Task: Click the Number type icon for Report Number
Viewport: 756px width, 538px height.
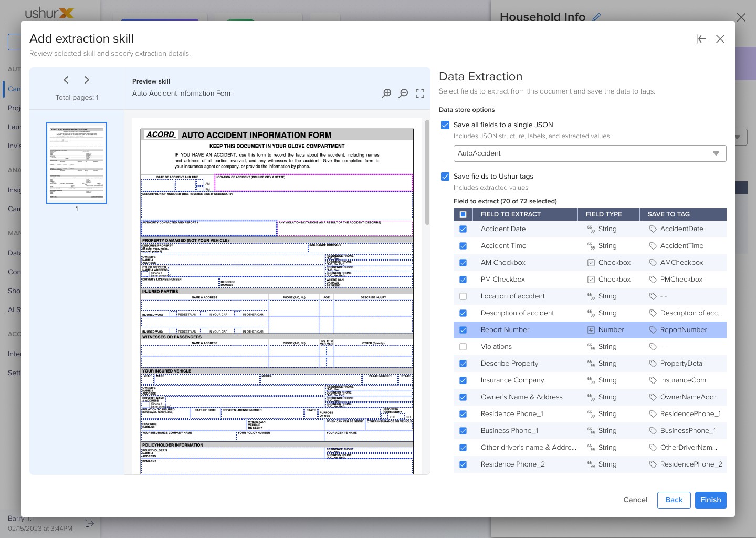Action: pos(591,330)
